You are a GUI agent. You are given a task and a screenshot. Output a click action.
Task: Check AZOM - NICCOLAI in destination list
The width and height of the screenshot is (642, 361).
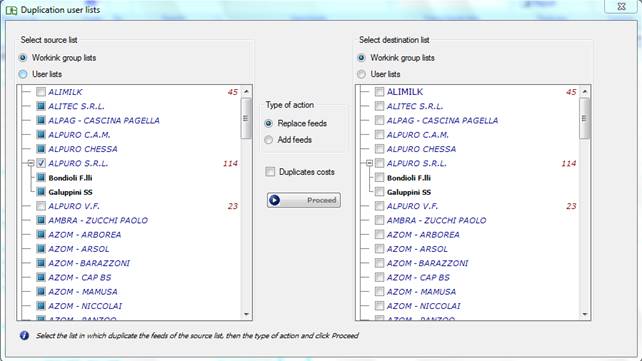click(x=379, y=306)
